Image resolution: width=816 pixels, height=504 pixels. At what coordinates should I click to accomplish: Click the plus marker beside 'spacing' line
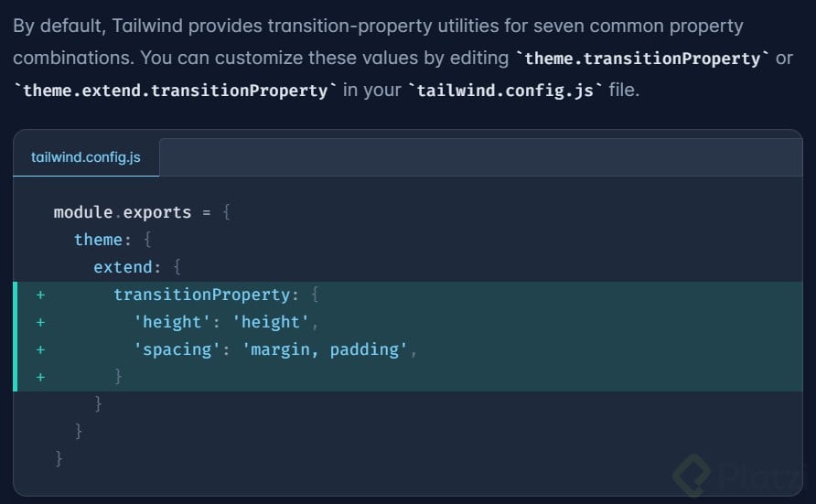coord(40,350)
